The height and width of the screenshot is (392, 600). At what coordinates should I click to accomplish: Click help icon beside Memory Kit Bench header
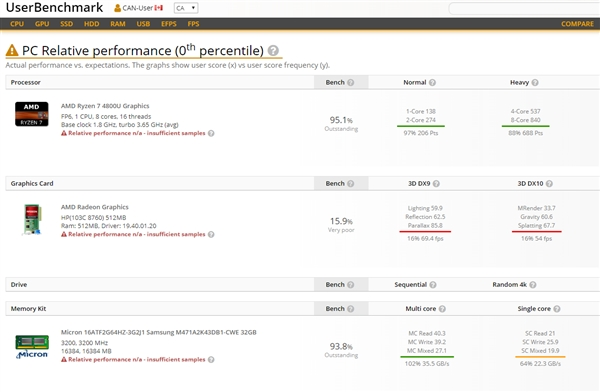351,309
